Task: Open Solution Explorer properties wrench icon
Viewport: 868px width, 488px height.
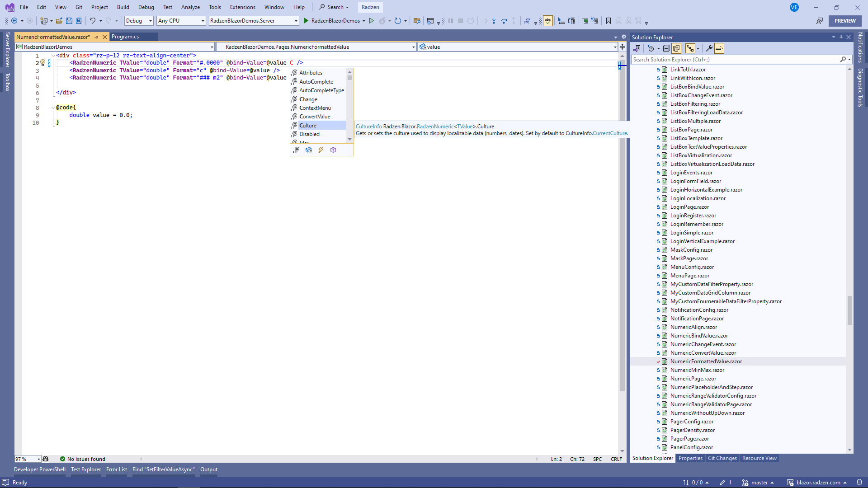Action: pyautogui.click(x=709, y=48)
